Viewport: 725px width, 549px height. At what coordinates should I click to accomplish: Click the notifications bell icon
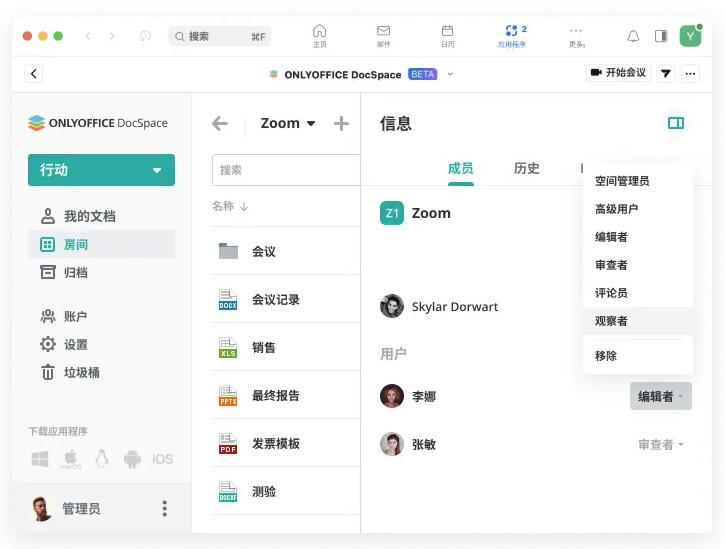coord(633,36)
